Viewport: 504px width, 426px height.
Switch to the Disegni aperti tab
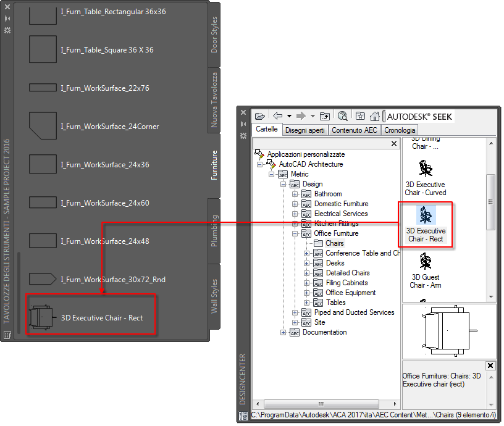click(305, 130)
